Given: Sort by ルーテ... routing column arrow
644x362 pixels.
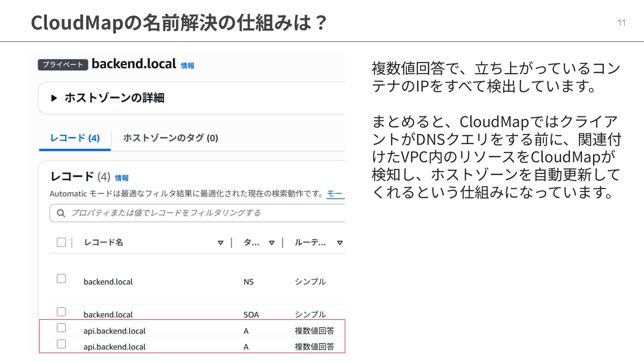Looking at the screenshot, I should click(339, 243).
